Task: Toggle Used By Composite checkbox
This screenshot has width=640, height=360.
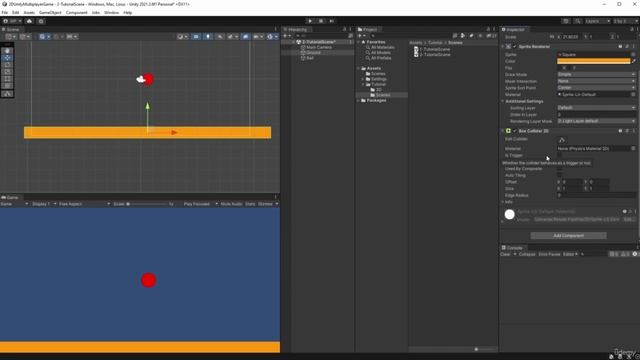Action: point(560,169)
